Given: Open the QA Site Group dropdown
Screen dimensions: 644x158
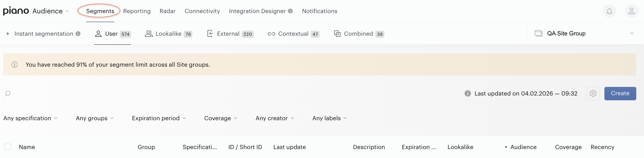Looking at the screenshot, I should click(x=585, y=33).
